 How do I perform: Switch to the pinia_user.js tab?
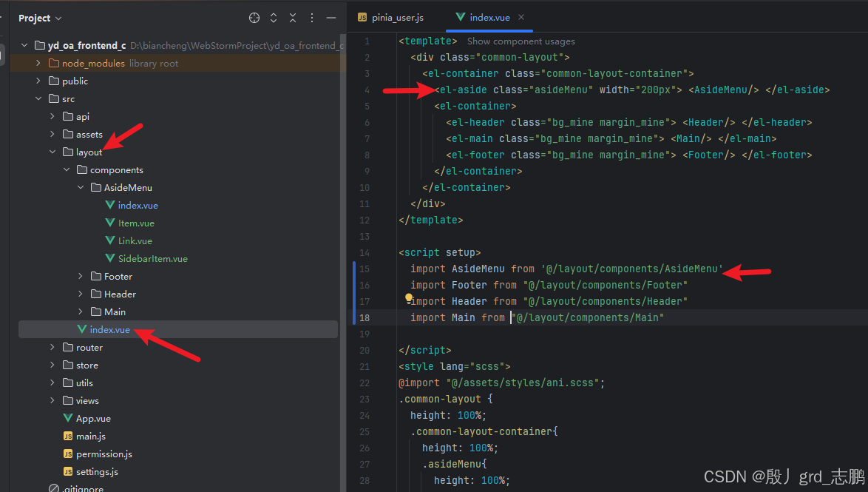(x=391, y=18)
